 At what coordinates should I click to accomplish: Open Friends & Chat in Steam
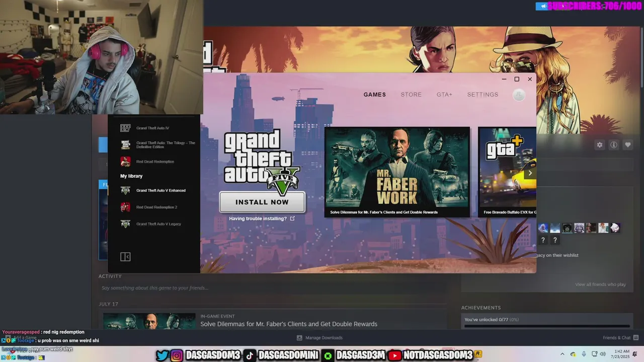coord(620,338)
